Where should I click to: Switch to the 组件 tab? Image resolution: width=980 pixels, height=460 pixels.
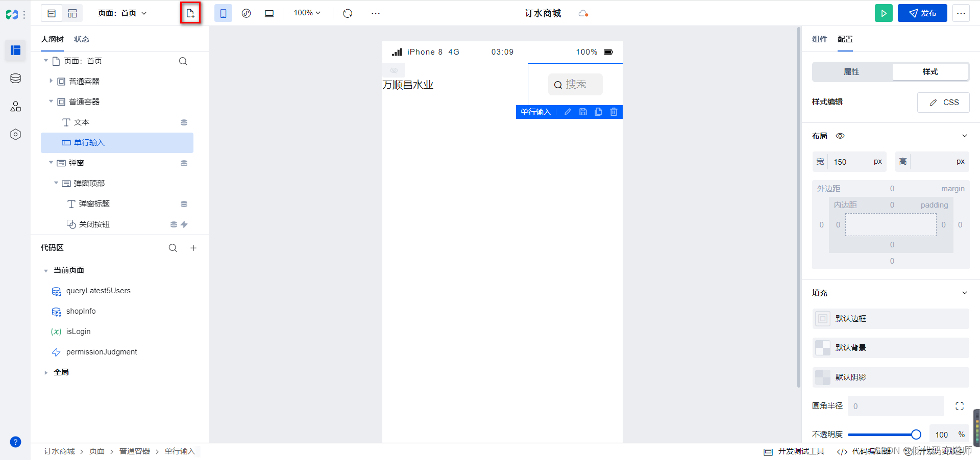point(819,39)
